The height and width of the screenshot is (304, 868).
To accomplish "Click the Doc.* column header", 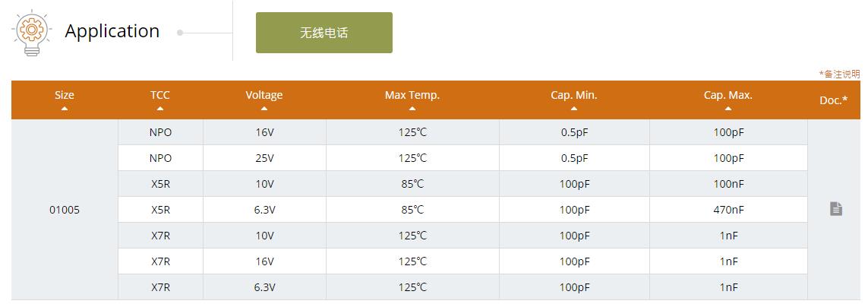I will [x=833, y=100].
